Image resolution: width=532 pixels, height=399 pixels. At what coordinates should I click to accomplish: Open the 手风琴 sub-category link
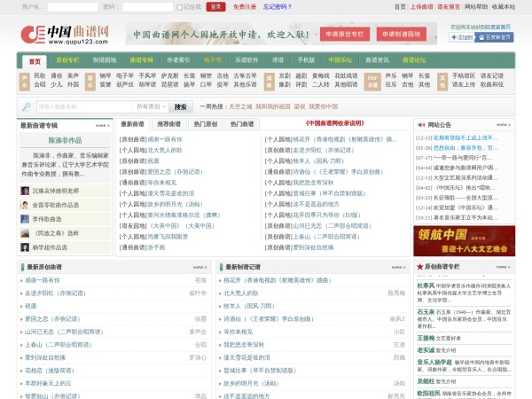[x=147, y=75]
